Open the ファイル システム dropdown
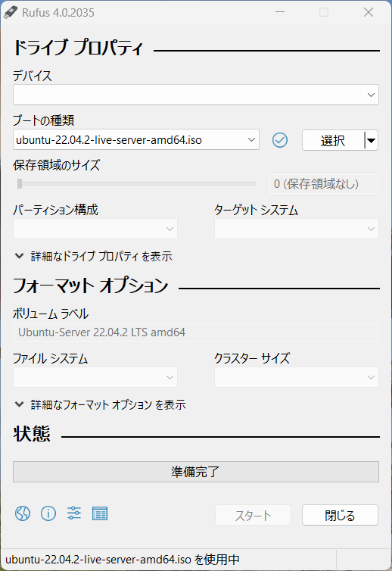The width and height of the screenshot is (392, 571). pyautogui.click(x=95, y=377)
